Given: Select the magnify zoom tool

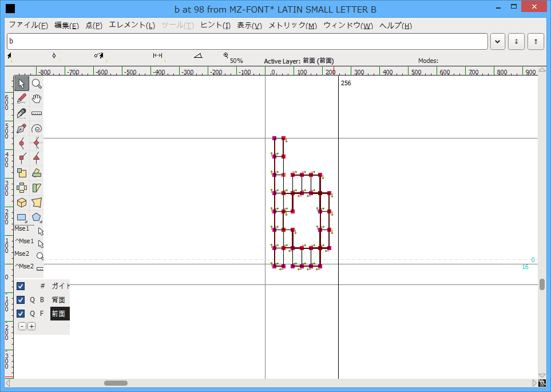Looking at the screenshot, I should point(37,84).
